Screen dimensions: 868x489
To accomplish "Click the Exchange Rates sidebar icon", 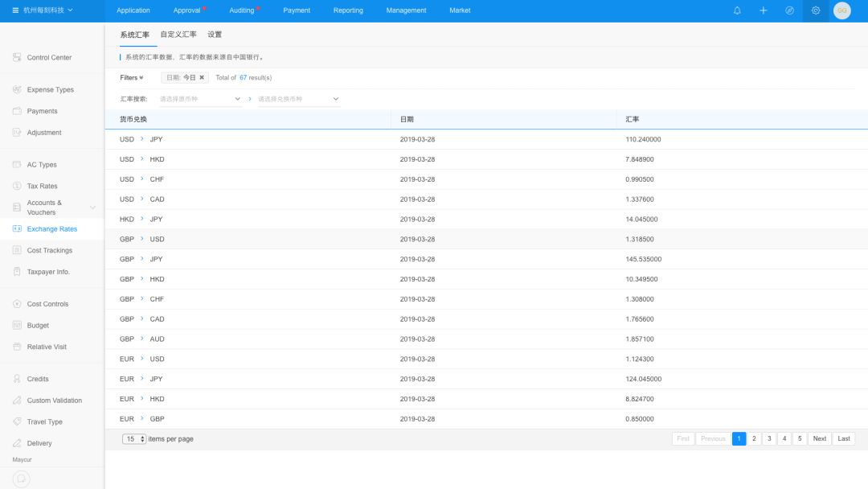I will click(17, 228).
